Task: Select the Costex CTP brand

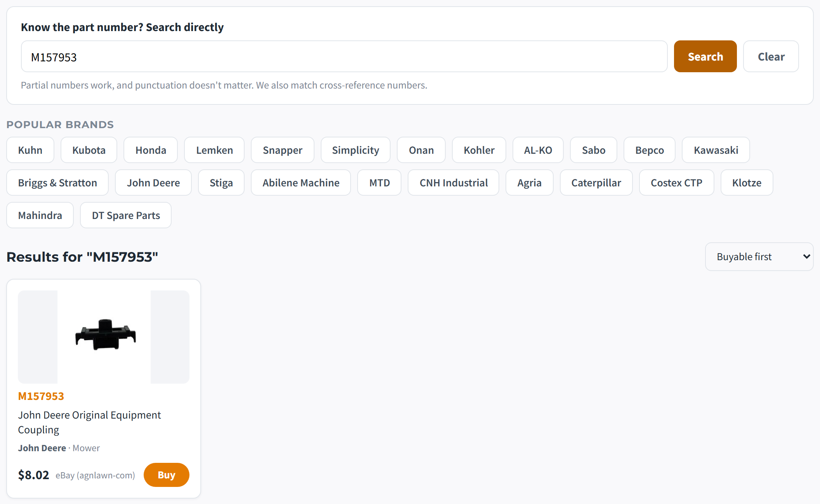Action: (x=677, y=183)
